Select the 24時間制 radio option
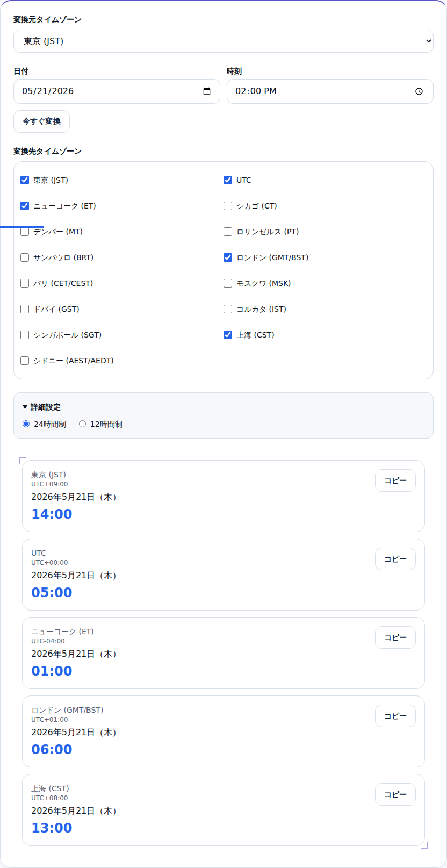Viewport: 447px width, 868px height. 26,424
